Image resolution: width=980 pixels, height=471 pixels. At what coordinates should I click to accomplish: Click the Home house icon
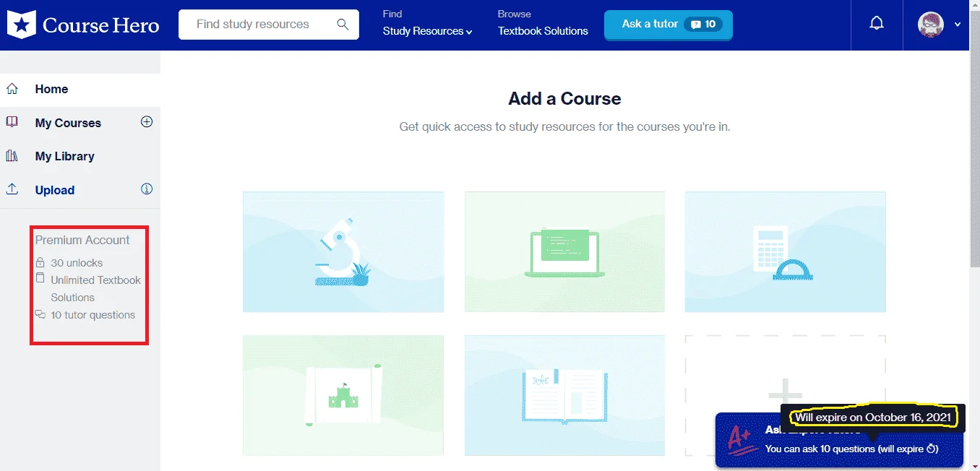(12, 89)
